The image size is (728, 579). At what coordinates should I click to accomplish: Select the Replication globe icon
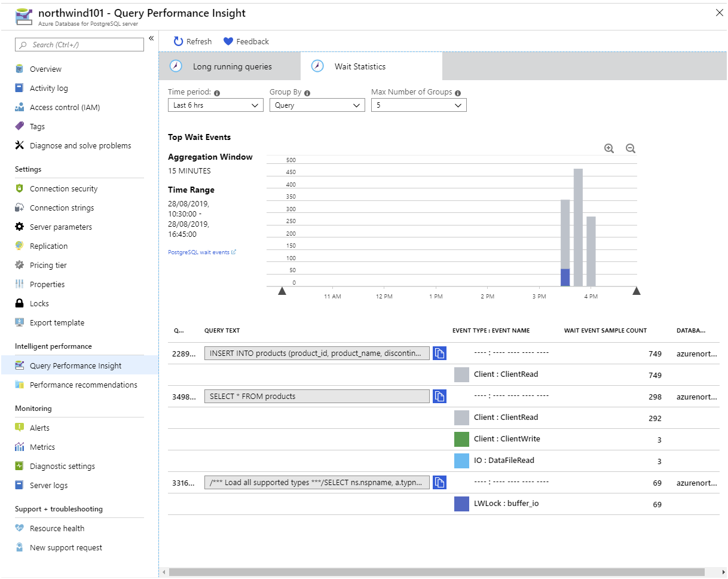point(20,246)
